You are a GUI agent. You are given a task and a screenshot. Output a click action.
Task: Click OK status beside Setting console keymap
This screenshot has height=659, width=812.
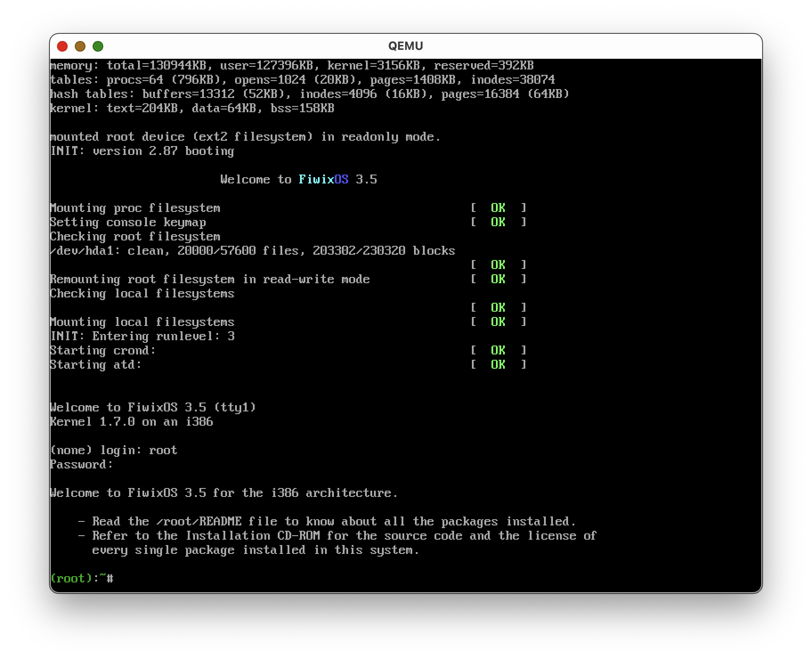(x=498, y=222)
